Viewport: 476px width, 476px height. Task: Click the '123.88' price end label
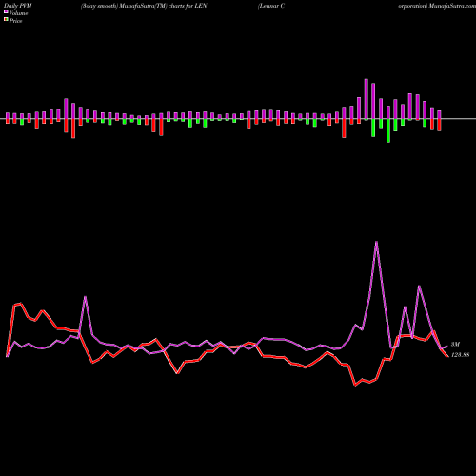click(460, 355)
